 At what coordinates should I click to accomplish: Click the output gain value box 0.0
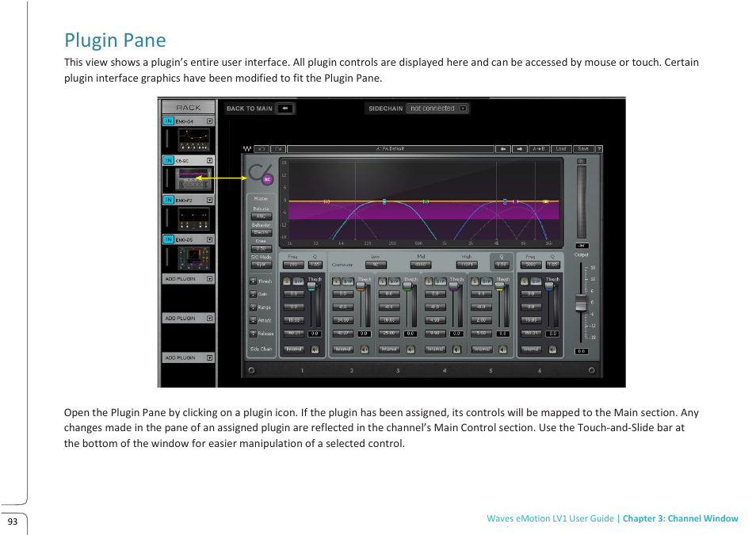point(581,351)
